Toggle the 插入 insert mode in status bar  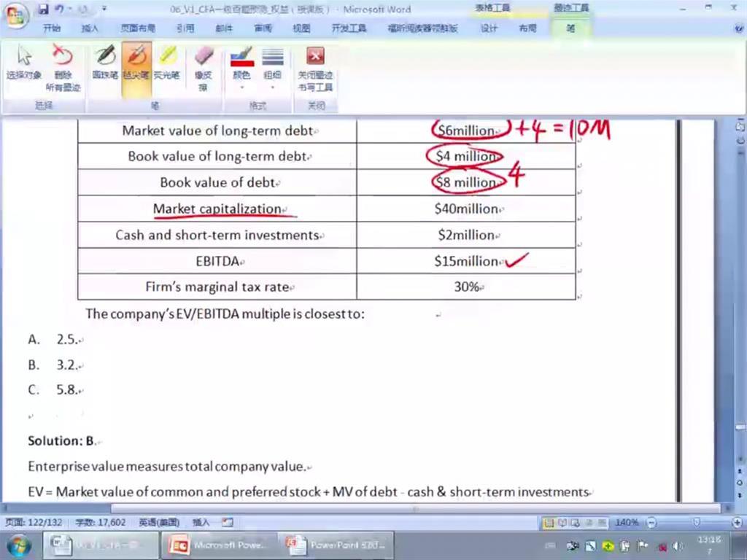pos(201,522)
